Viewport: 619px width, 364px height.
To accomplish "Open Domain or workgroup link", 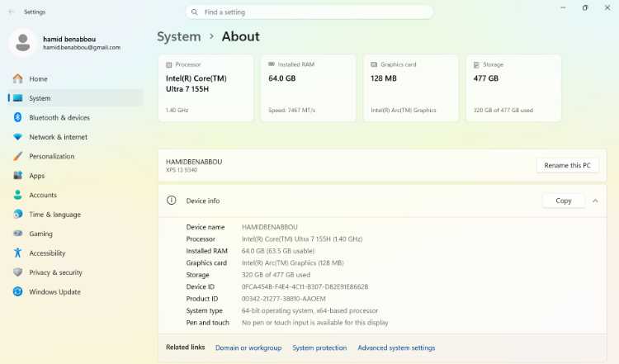I will (x=248, y=347).
